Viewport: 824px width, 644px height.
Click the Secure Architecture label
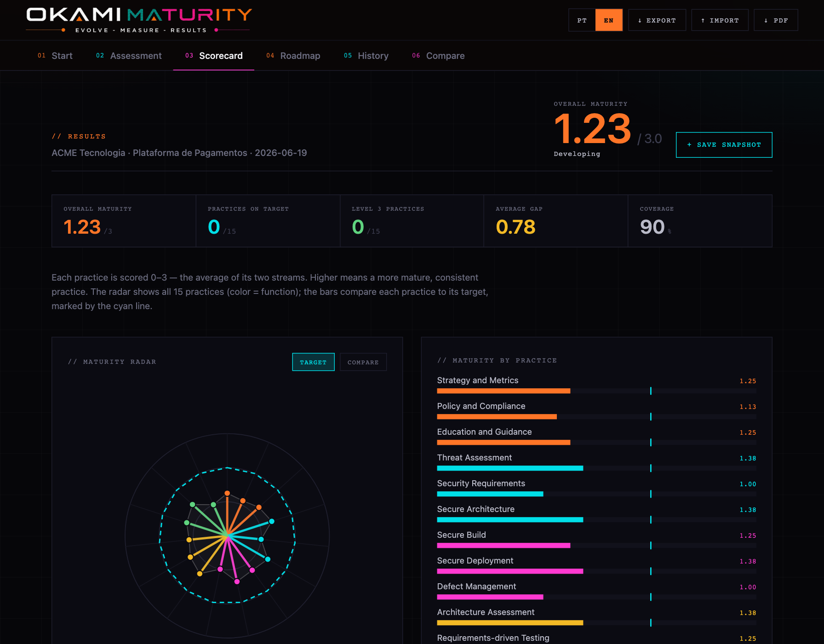(476, 509)
